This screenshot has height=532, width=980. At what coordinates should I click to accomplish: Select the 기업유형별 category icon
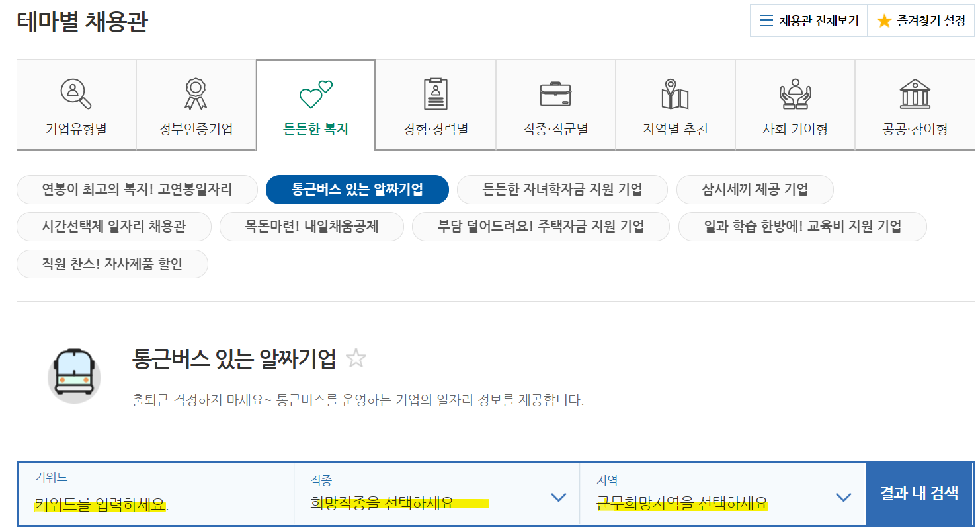(x=76, y=93)
